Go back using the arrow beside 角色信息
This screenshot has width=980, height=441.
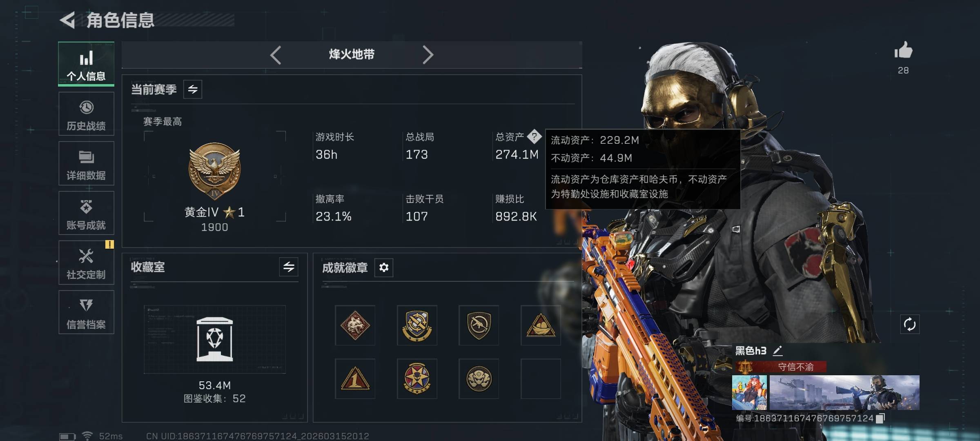67,20
